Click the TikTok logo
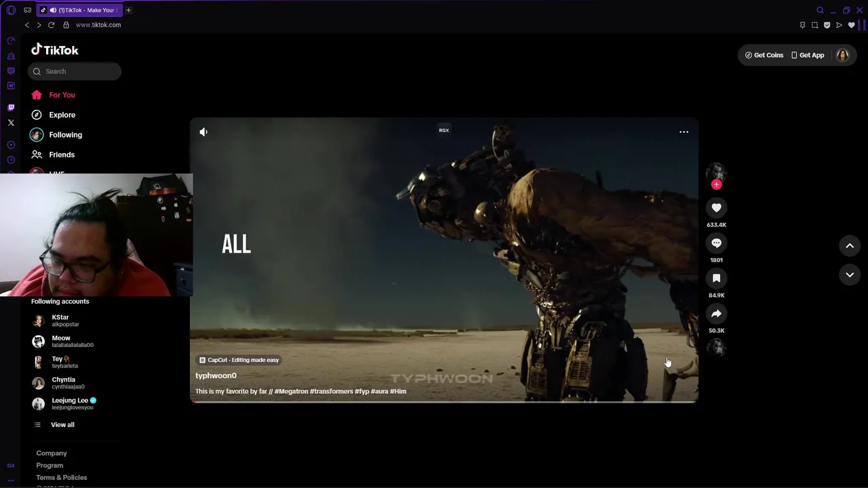 click(x=55, y=50)
